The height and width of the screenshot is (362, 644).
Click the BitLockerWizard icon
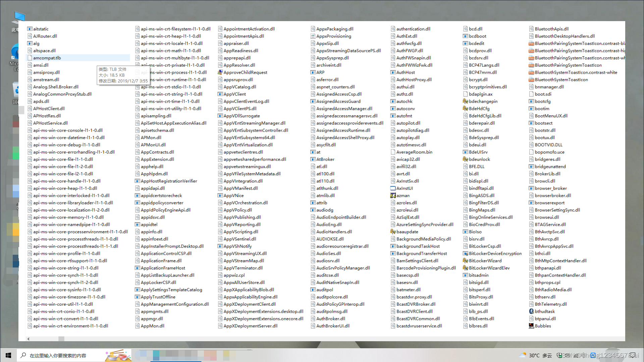[466, 261]
